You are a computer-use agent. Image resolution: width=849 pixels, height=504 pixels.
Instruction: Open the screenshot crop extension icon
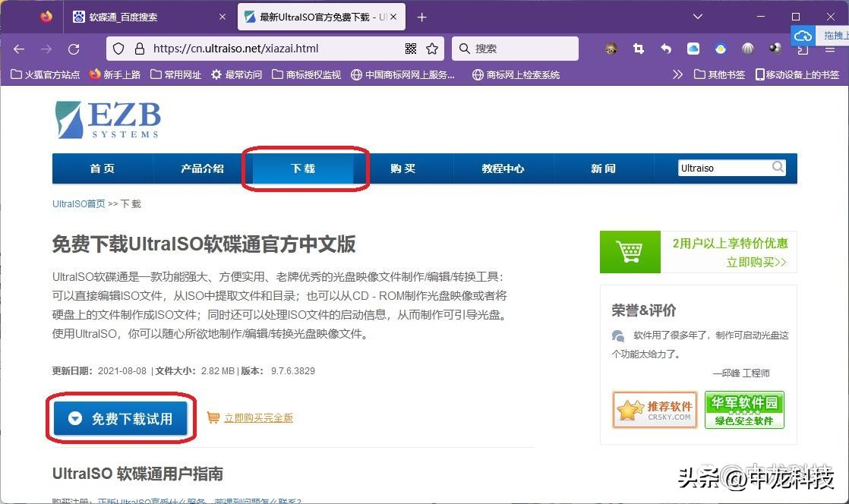tap(639, 49)
